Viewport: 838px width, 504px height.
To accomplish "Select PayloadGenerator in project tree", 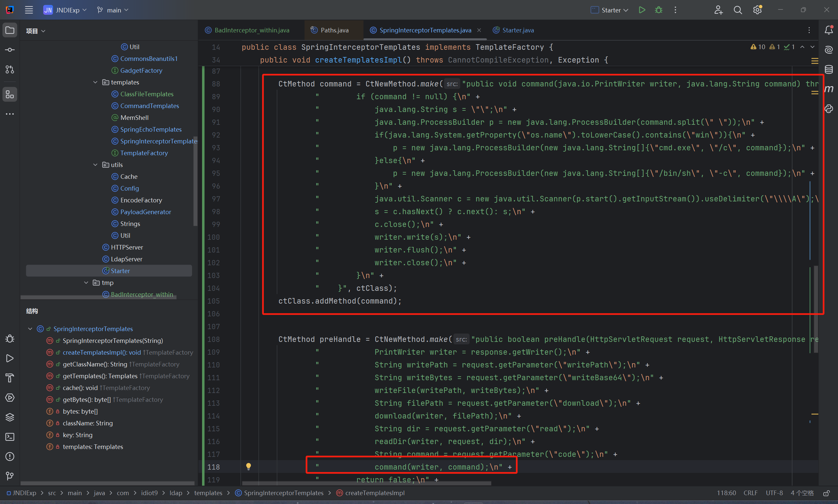I will [146, 212].
